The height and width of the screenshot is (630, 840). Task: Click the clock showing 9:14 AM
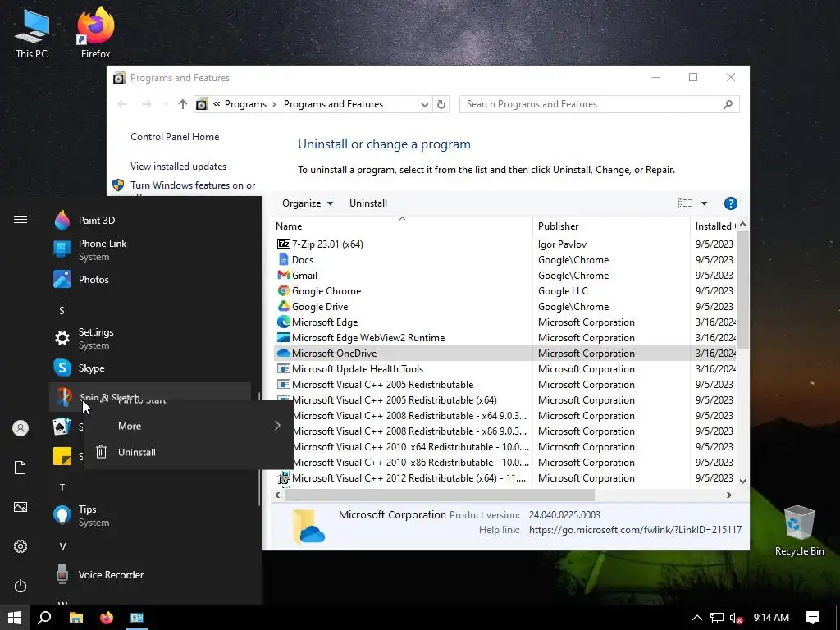pos(771,618)
